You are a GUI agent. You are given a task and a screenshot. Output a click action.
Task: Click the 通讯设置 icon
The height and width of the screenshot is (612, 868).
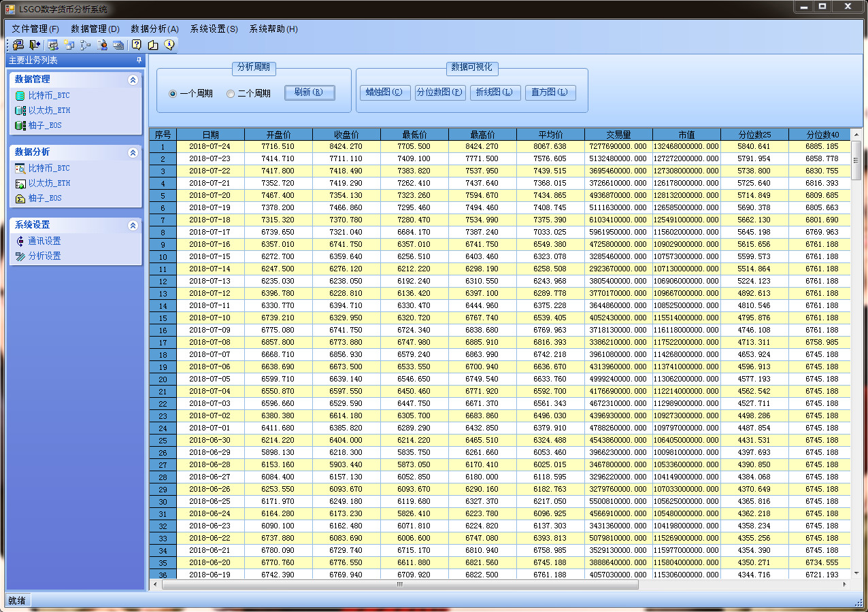coord(20,241)
